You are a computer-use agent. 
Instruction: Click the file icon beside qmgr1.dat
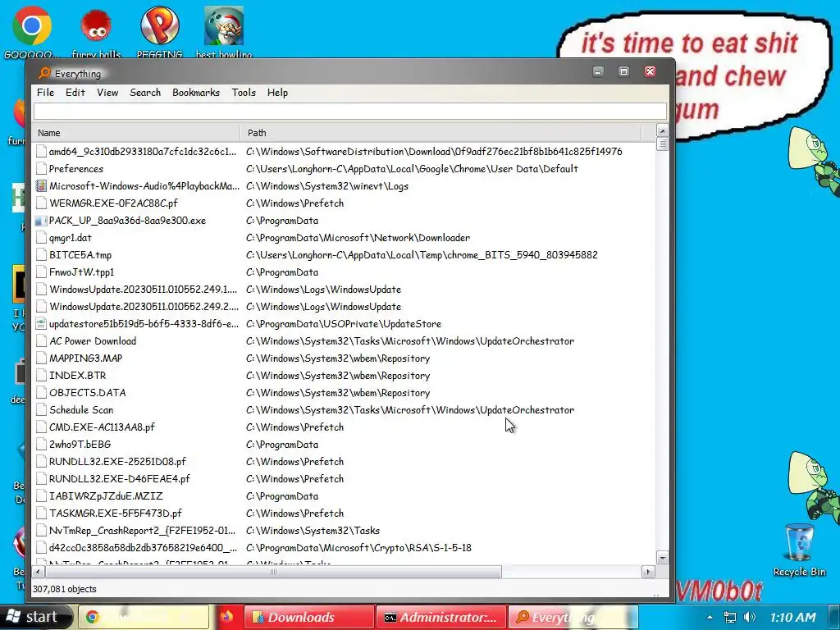click(41, 237)
